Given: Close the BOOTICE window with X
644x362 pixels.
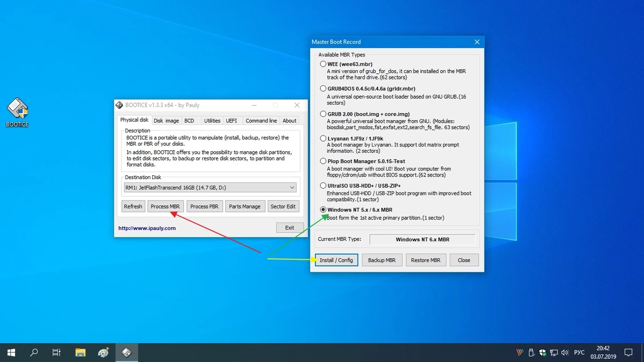Looking at the screenshot, I should tap(297, 105).
